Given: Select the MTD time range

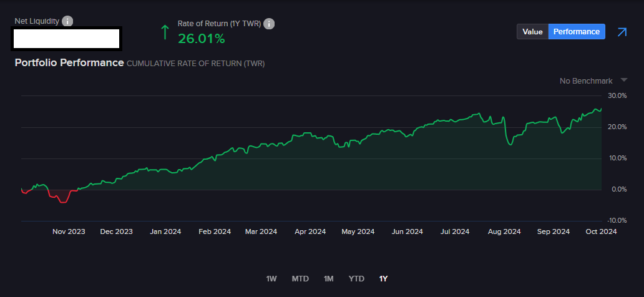Looking at the screenshot, I should (x=300, y=278).
